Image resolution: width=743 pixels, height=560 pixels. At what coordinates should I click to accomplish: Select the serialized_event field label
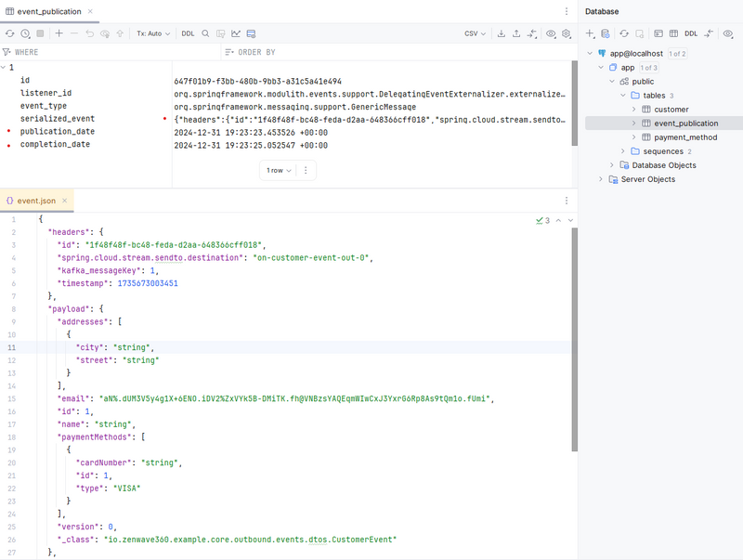tap(58, 119)
